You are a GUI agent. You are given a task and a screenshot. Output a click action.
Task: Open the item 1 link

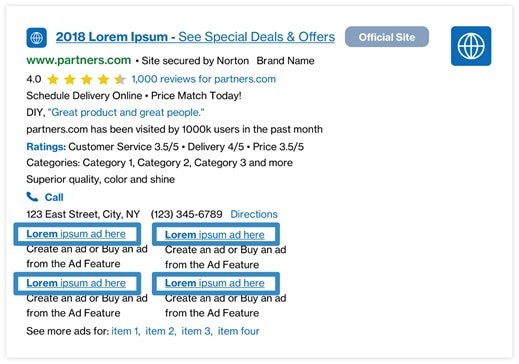point(126,331)
